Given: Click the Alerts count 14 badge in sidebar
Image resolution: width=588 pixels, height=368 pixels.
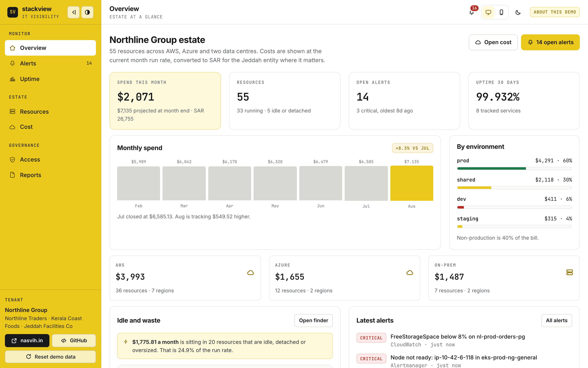Looking at the screenshot, I should [89, 63].
